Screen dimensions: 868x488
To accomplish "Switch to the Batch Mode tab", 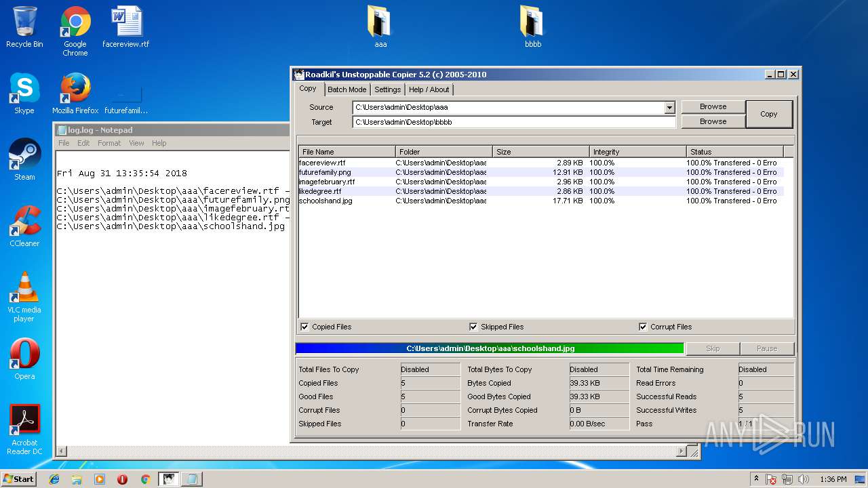I will pos(347,89).
